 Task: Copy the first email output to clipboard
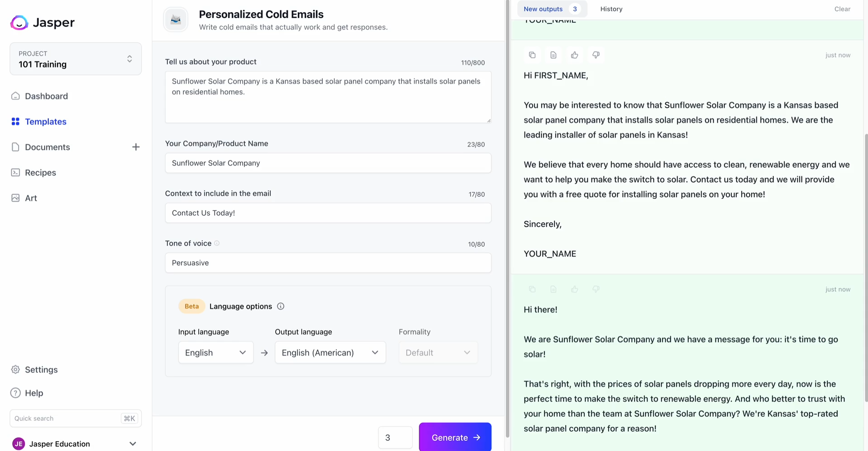coord(532,55)
